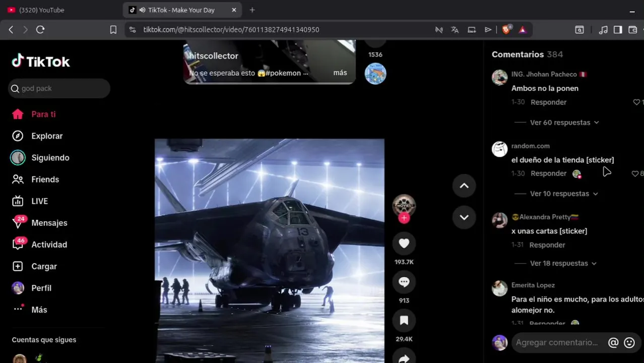Open a new browser tab

click(x=252, y=10)
